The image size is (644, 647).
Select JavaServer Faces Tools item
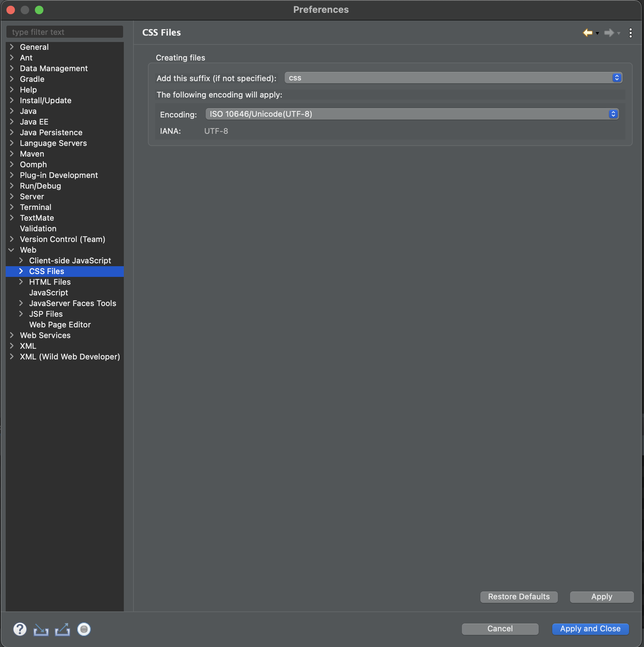[73, 303]
